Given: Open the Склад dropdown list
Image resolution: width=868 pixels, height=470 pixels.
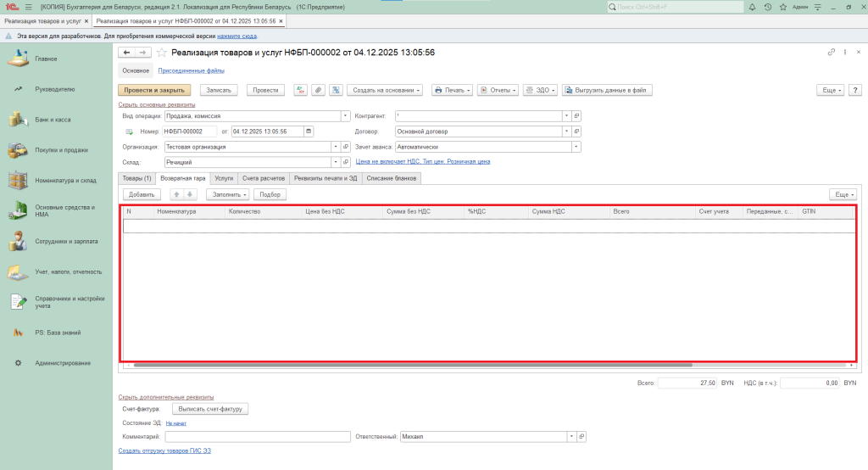Looking at the screenshot, I should 336,162.
